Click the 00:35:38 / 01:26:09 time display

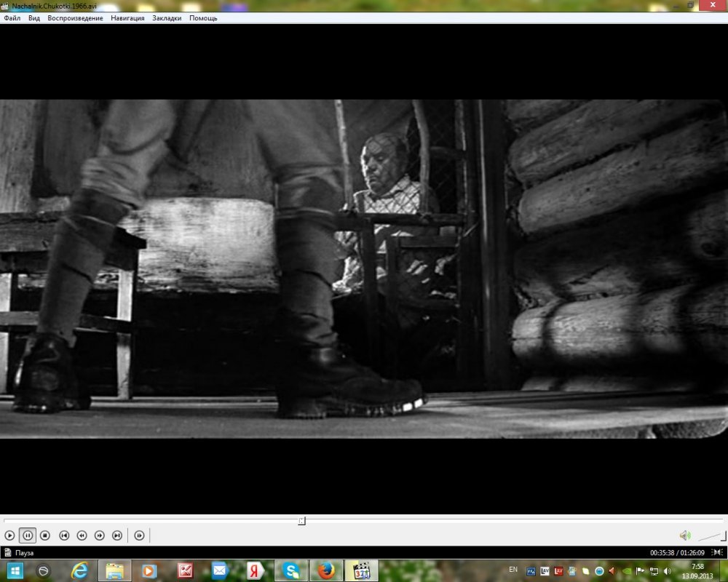click(x=677, y=553)
